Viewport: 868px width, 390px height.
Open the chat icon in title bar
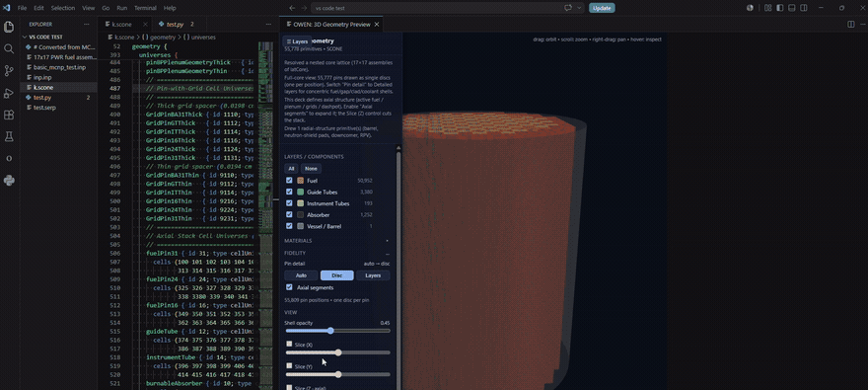[568, 8]
